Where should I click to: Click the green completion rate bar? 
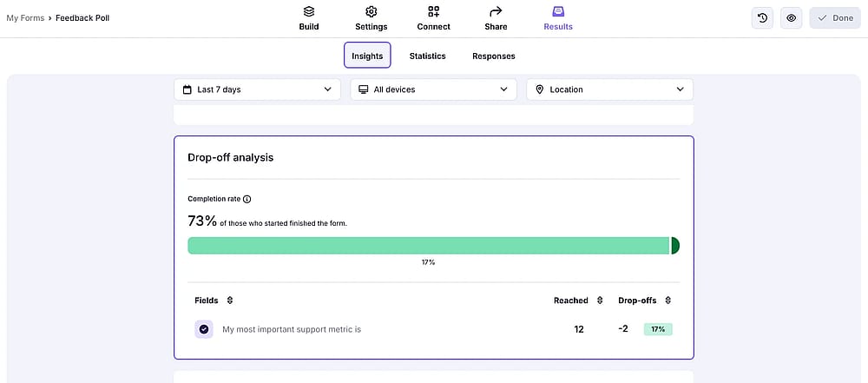(429, 246)
